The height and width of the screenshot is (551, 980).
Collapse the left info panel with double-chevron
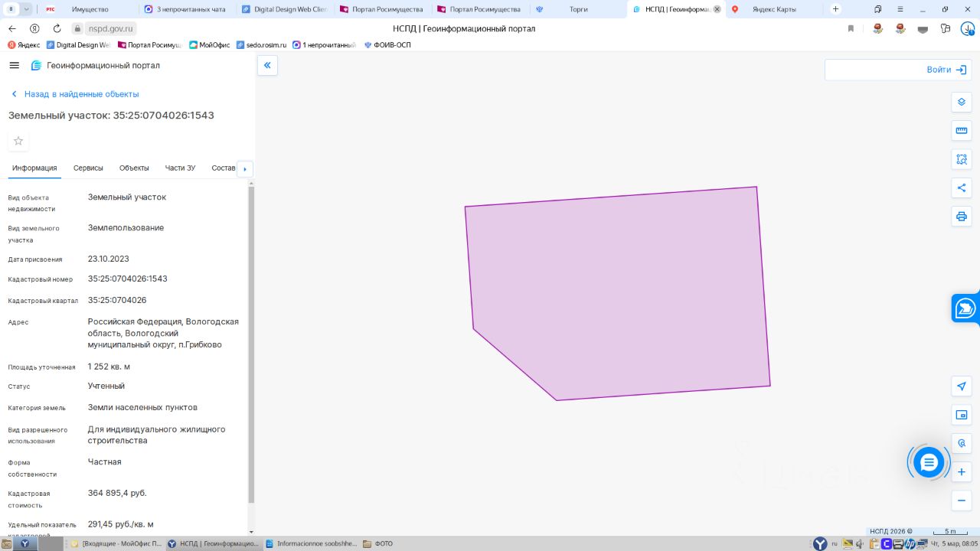pos(267,65)
